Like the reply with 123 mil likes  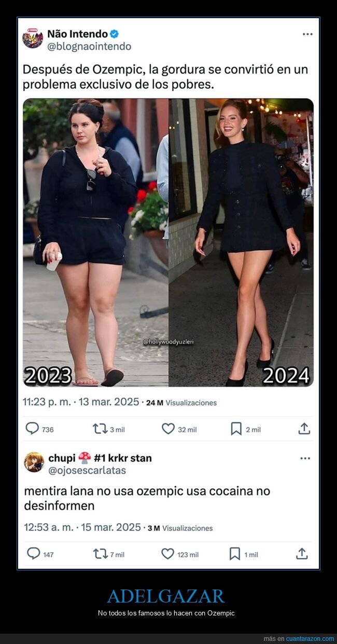[x=167, y=554]
